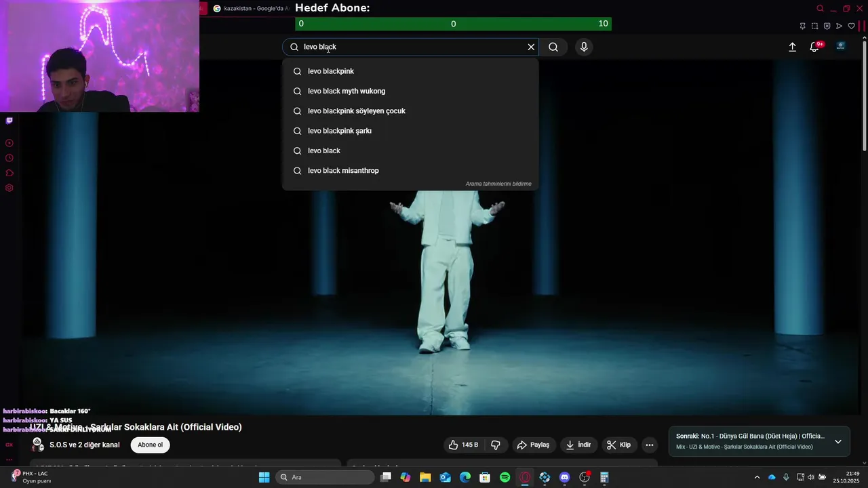Viewport: 868px width, 488px height.
Task: Open Task View on the taskbar
Action: click(386, 477)
